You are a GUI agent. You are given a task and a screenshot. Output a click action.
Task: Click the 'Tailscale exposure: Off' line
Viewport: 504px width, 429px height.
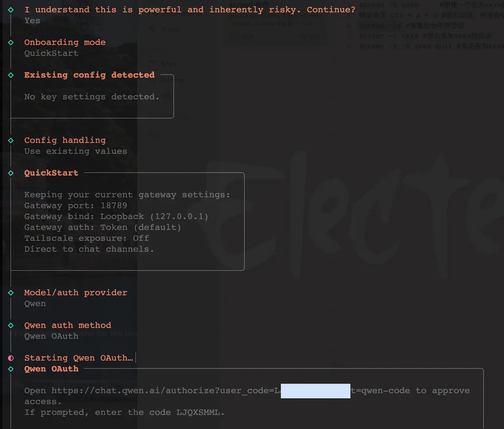click(x=87, y=238)
